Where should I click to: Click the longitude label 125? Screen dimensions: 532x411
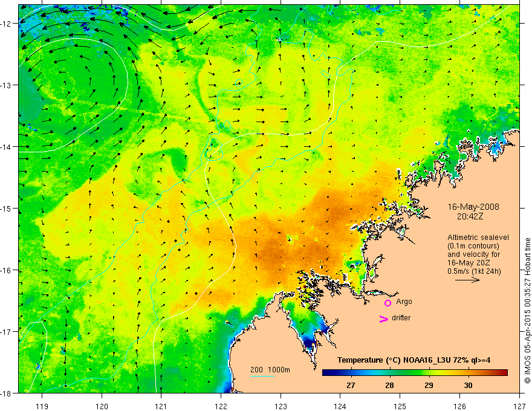coord(400,406)
